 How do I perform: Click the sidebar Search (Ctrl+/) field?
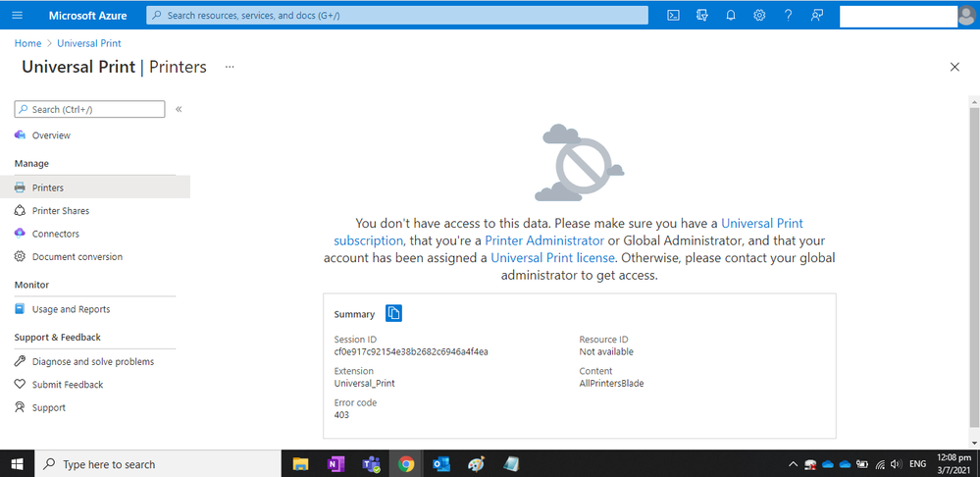pyautogui.click(x=89, y=109)
